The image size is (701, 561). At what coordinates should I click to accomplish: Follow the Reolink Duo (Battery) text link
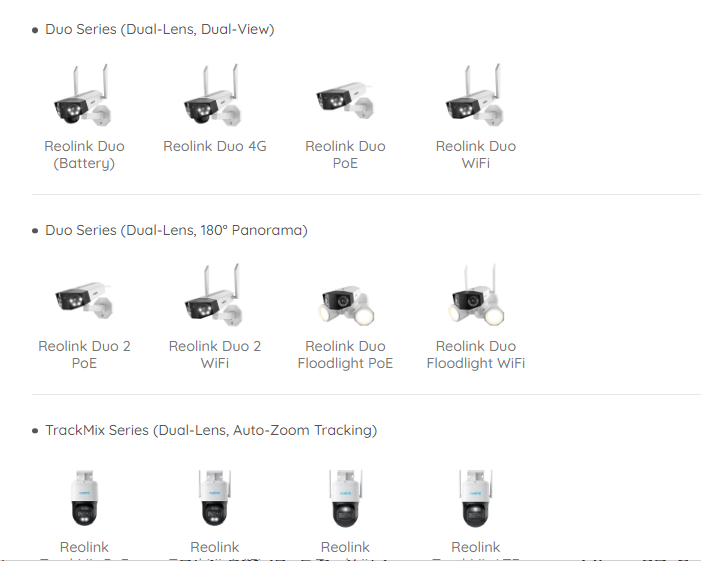(x=84, y=155)
